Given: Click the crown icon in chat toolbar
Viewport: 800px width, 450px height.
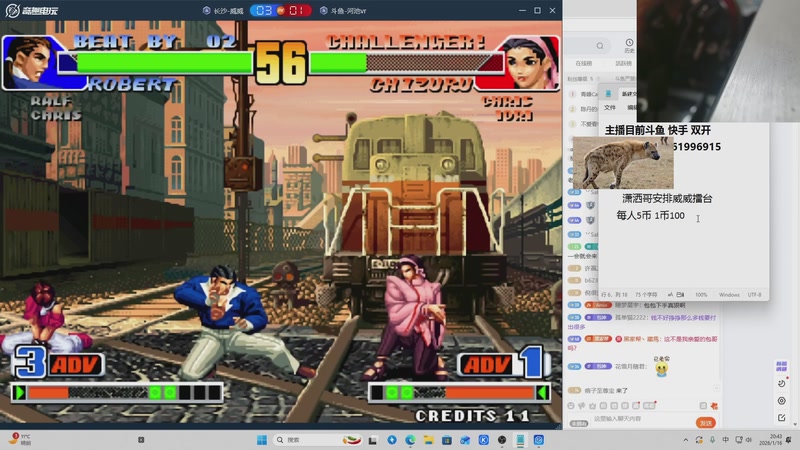Looking at the screenshot, I should click(592, 406).
